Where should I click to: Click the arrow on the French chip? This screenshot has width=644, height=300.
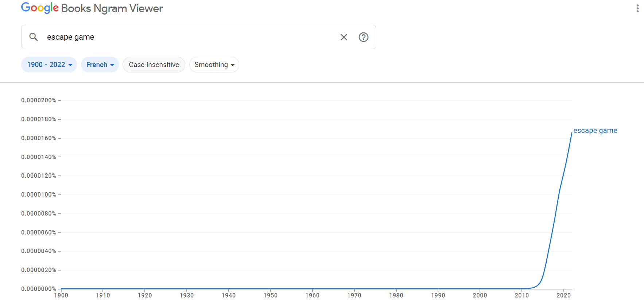tap(112, 65)
